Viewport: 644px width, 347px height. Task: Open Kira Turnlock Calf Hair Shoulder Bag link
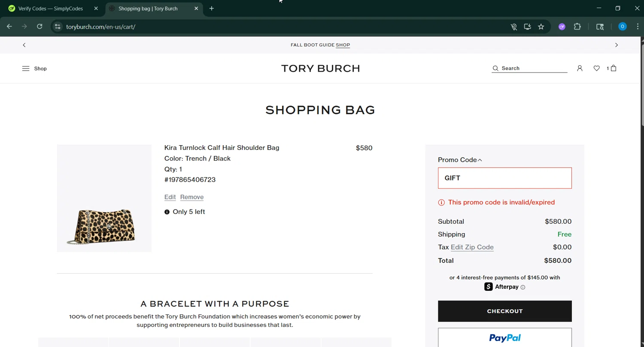pyautogui.click(x=222, y=148)
